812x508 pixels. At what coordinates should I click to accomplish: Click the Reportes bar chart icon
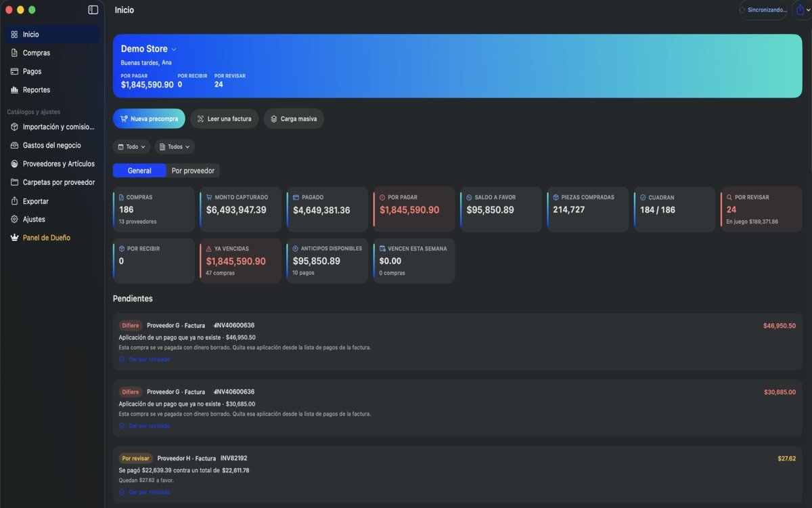[14, 90]
